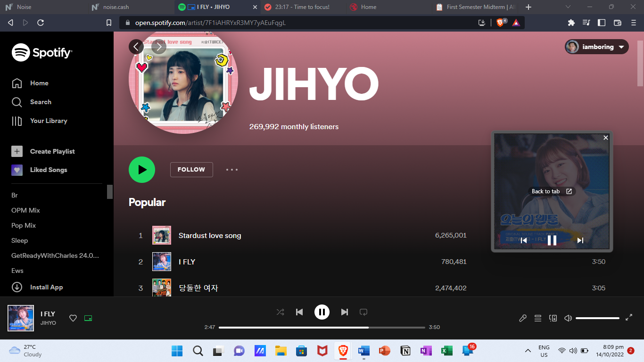Image resolution: width=644 pixels, height=362 pixels.
Task: Open Liked Songs heart tile
Action: (x=17, y=170)
